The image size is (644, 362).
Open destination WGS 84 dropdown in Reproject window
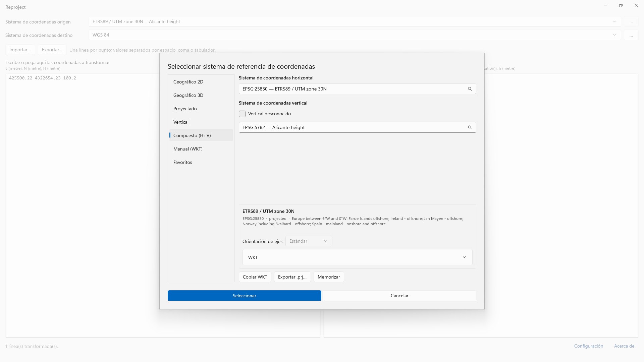pos(355,35)
